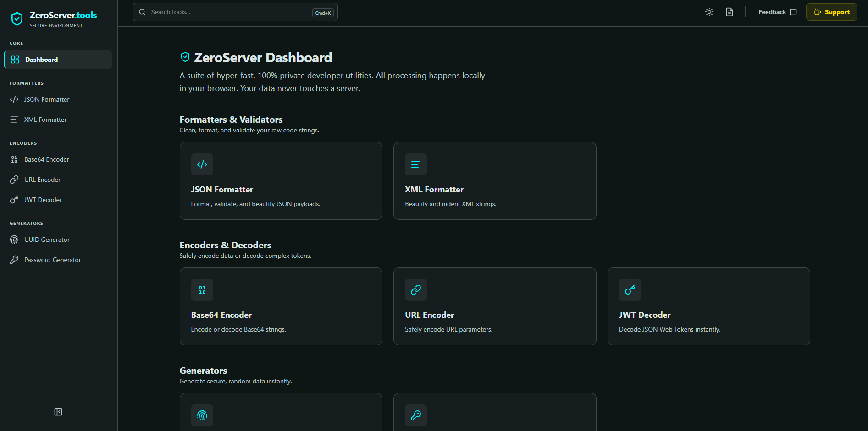Open Password Generator from the sidebar
Viewport: 868px width, 431px height.
pos(58,260)
